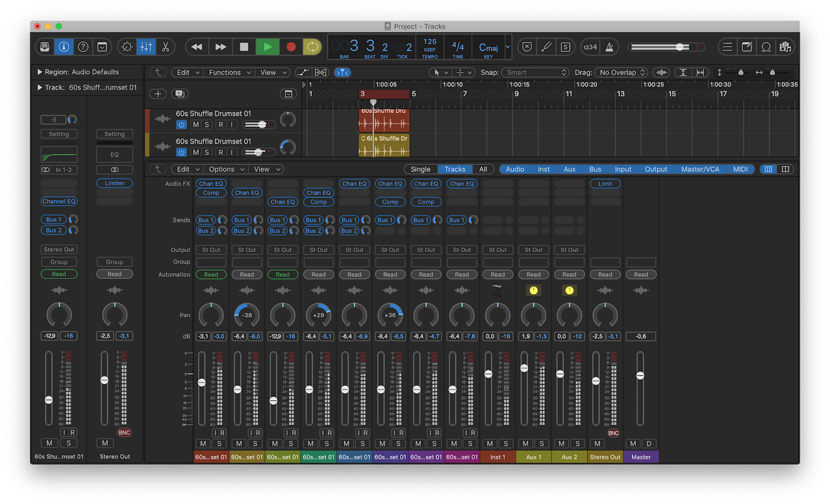Screen dimensions: 830x504
Task: Toggle the Smart Controls dial button
Action: coord(127,46)
